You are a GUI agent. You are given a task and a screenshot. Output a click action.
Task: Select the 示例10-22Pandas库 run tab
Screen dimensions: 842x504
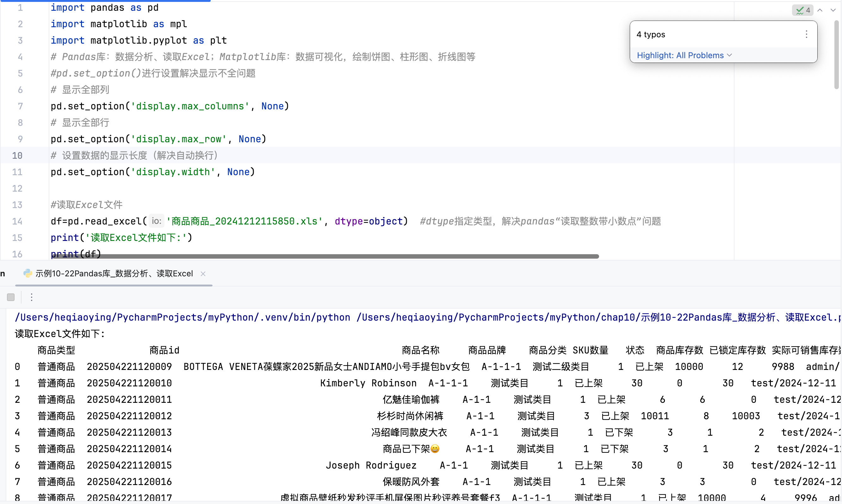point(114,274)
